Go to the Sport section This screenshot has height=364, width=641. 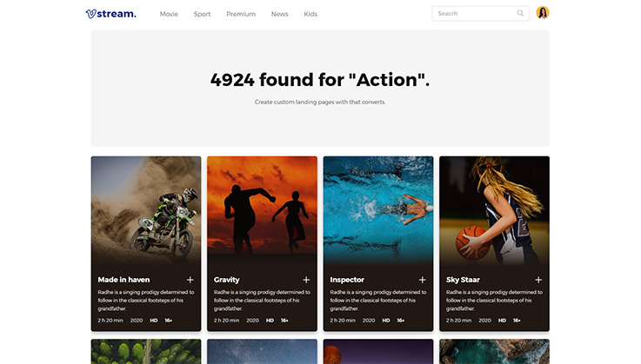coord(202,14)
